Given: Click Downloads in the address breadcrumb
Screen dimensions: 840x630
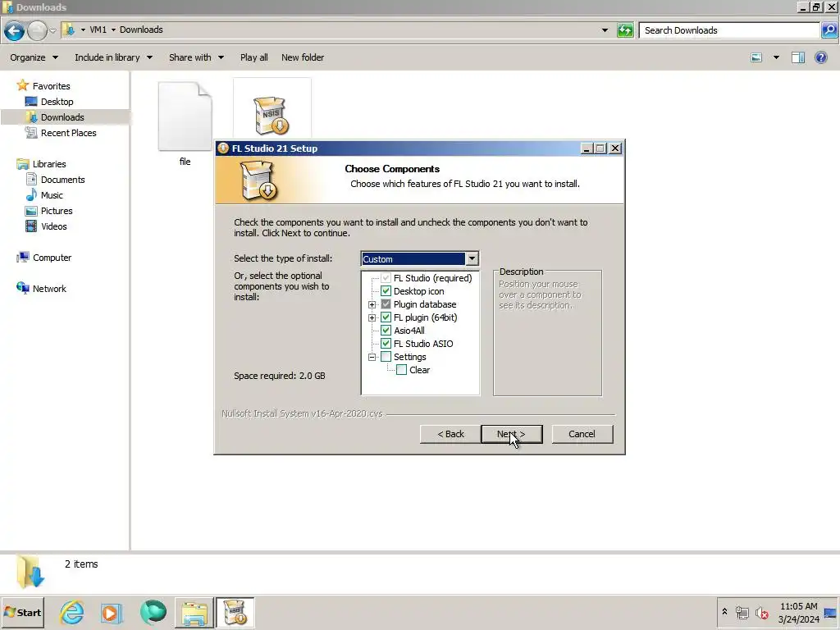Looking at the screenshot, I should (x=141, y=30).
